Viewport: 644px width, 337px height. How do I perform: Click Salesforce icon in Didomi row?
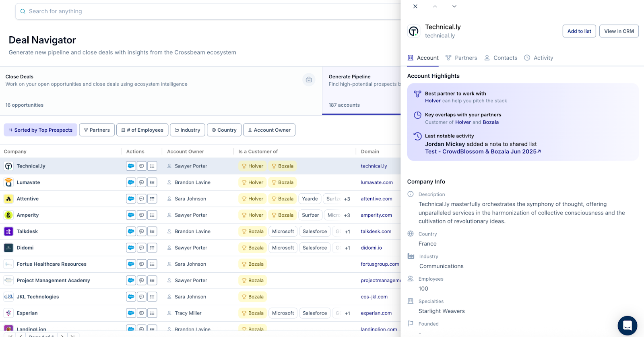pos(131,248)
